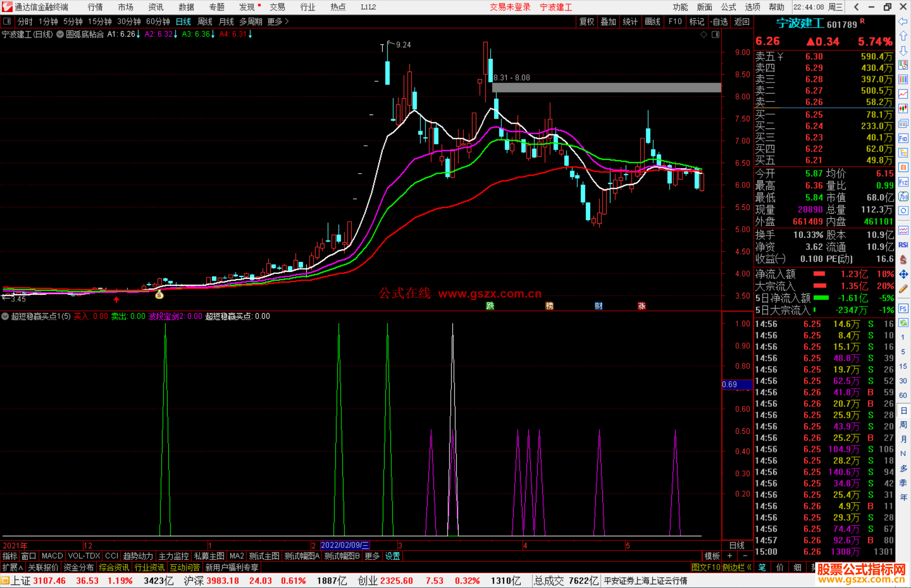
Task: Open the 行情 menu
Action: [95, 7]
